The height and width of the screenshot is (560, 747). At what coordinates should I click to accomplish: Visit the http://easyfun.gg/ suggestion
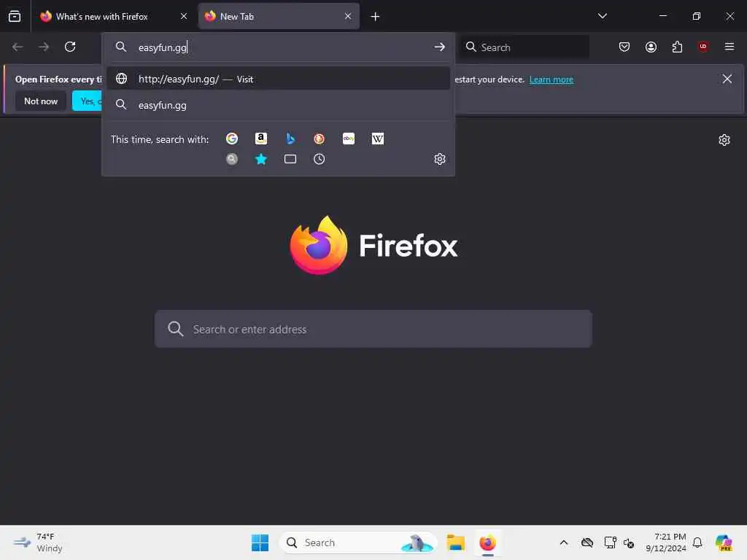click(279, 79)
